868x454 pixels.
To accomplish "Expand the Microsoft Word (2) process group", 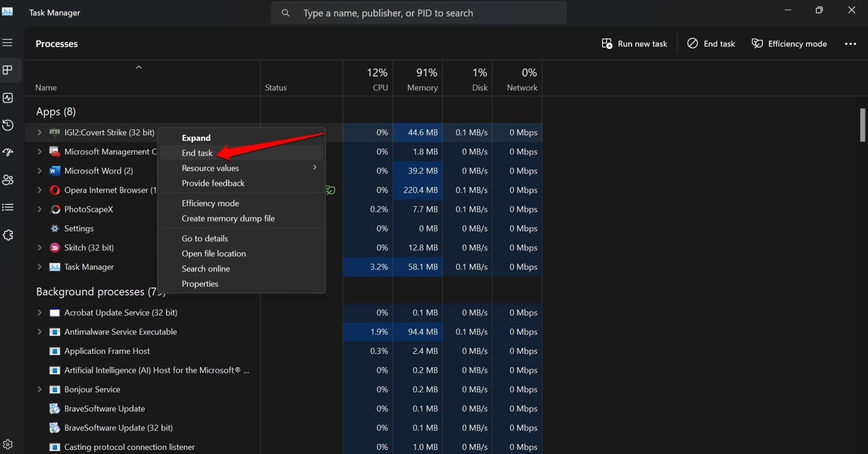I will 40,171.
